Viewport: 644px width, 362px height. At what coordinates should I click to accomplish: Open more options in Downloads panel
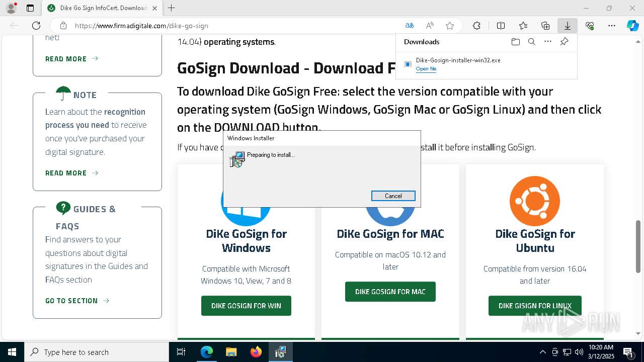(x=548, y=42)
